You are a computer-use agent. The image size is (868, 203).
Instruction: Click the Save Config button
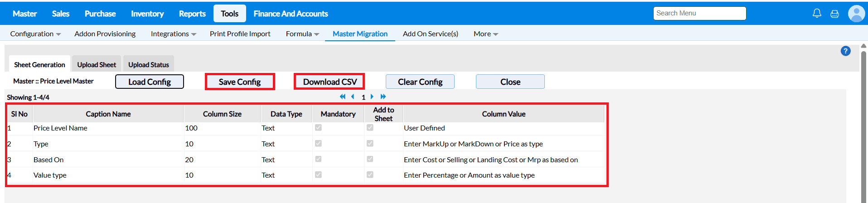coord(240,82)
